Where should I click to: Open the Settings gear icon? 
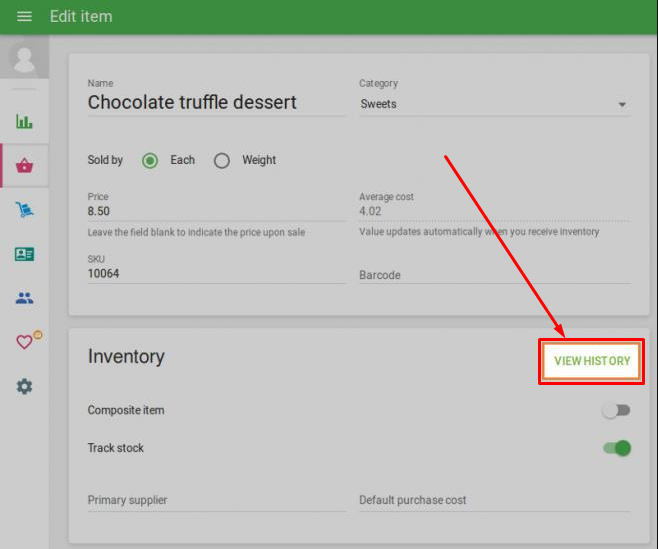pos(24,386)
